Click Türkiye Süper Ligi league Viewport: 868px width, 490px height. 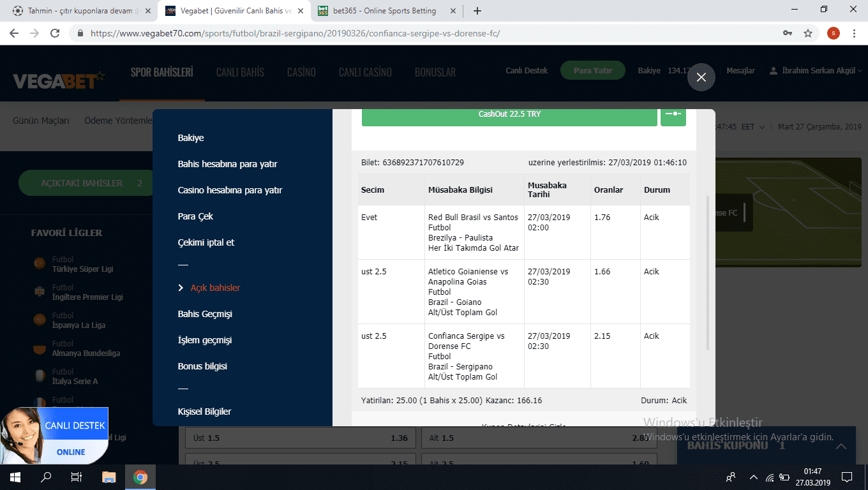pos(82,269)
